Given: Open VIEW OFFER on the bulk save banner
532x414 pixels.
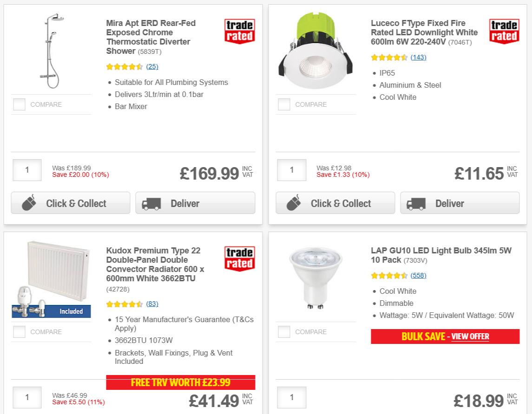Looking at the screenshot, I should 471,336.
